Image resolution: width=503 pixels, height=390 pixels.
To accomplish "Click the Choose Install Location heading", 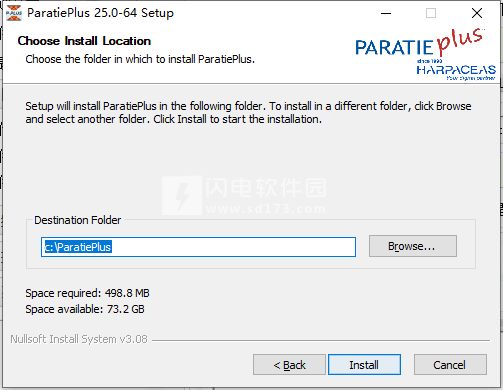I will [x=84, y=41].
